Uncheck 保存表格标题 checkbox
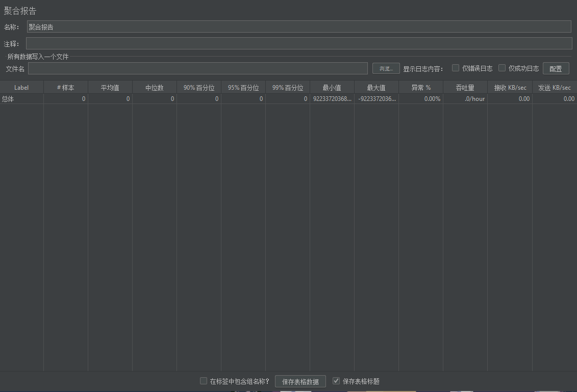This screenshot has width=577, height=392. tap(336, 381)
